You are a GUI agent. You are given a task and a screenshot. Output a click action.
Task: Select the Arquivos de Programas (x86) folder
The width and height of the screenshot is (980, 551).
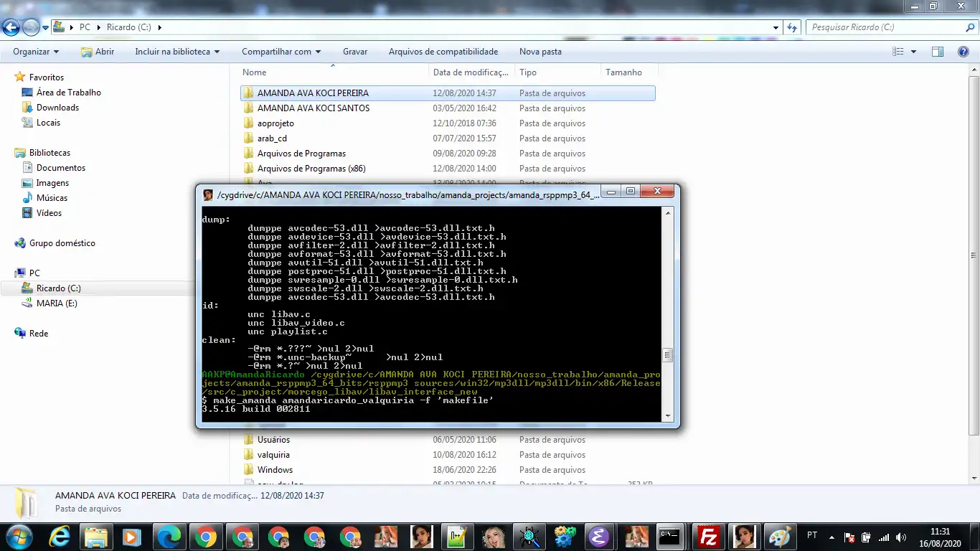[311, 169]
